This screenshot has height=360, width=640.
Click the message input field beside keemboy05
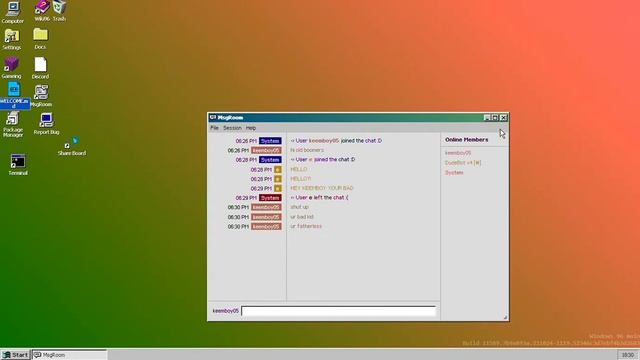coord(339,311)
